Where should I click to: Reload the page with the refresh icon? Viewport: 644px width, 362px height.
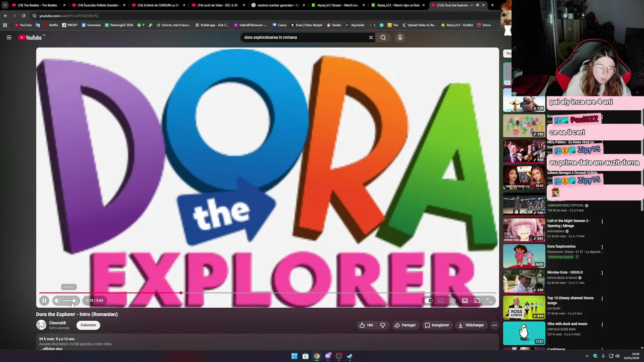[x=23, y=16]
